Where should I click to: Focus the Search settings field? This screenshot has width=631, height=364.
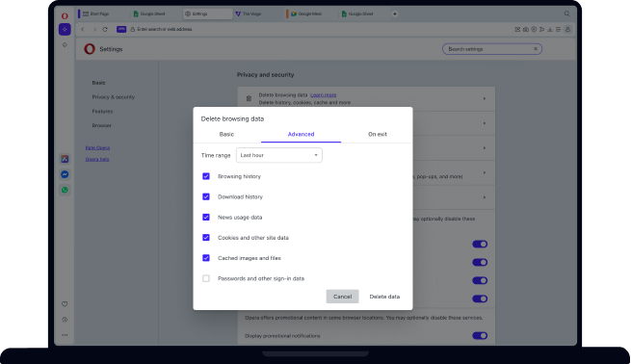pyautogui.click(x=492, y=49)
